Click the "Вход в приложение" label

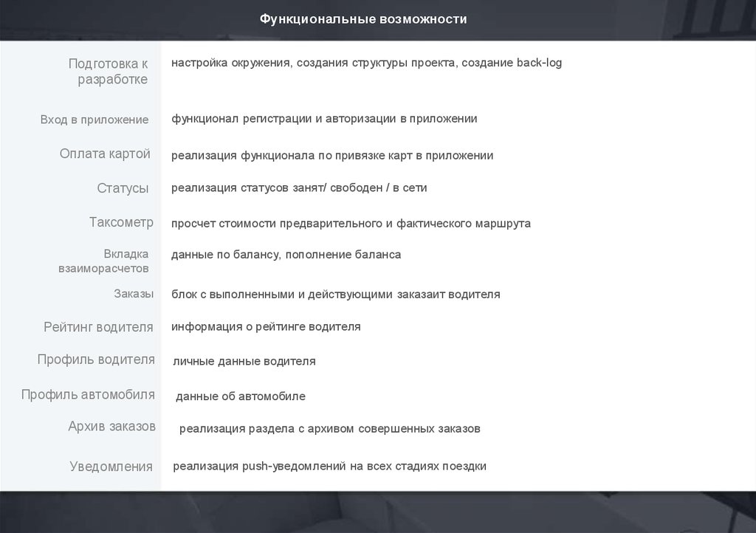click(x=94, y=120)
